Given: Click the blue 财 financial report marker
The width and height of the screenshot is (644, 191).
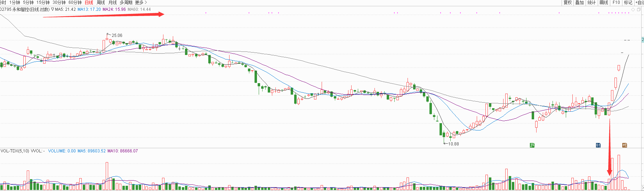Looking at the screenshot, I should (x=598, y=145).
